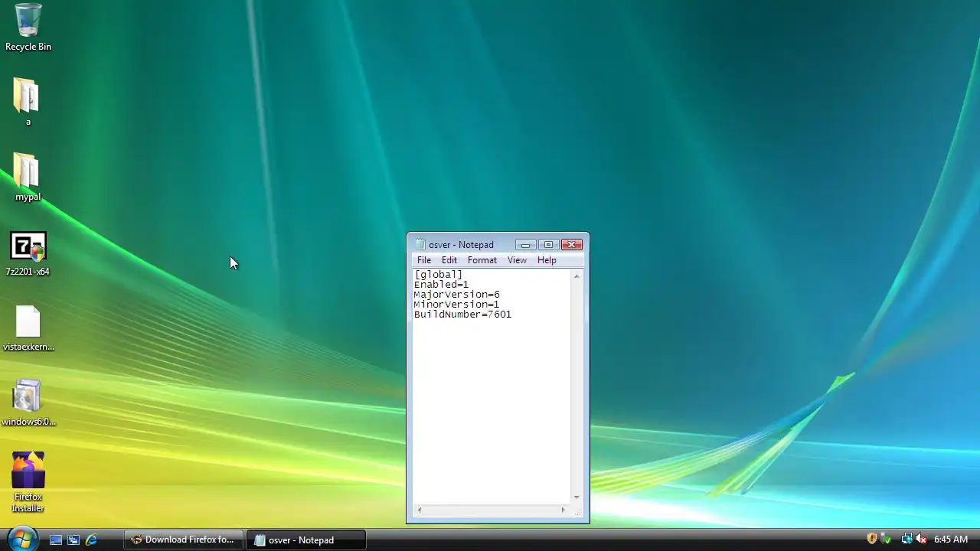Select the vistaexkern file icon
Image resolution: width=980 pixels, height=551 pixels.
point(28,328)
